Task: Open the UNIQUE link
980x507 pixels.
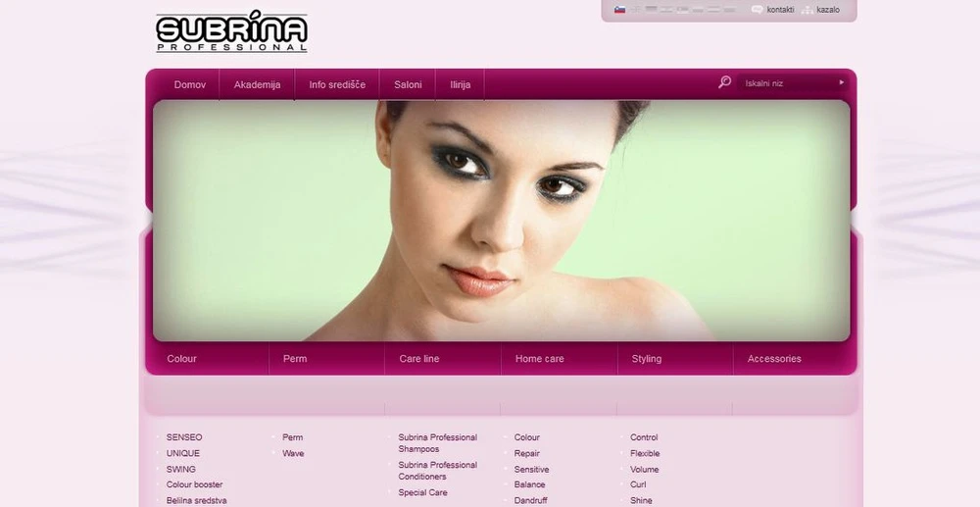Action: (x=183, y=453)
